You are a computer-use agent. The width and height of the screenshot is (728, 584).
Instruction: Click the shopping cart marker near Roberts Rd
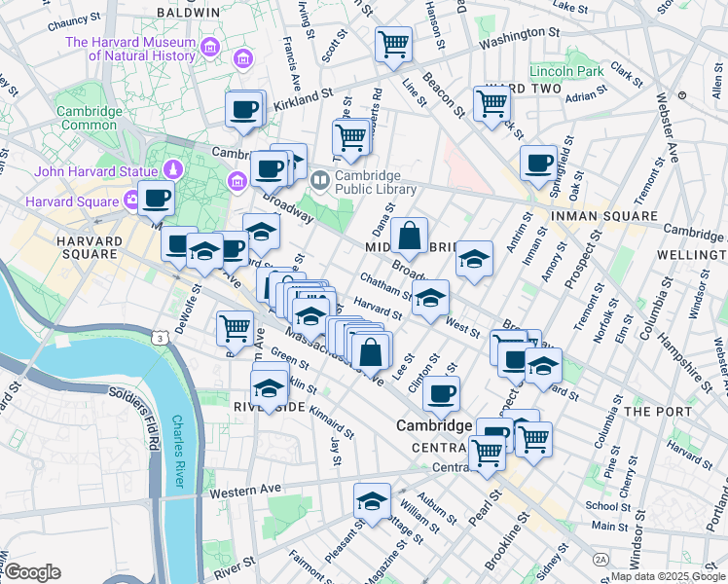[351, 141]
